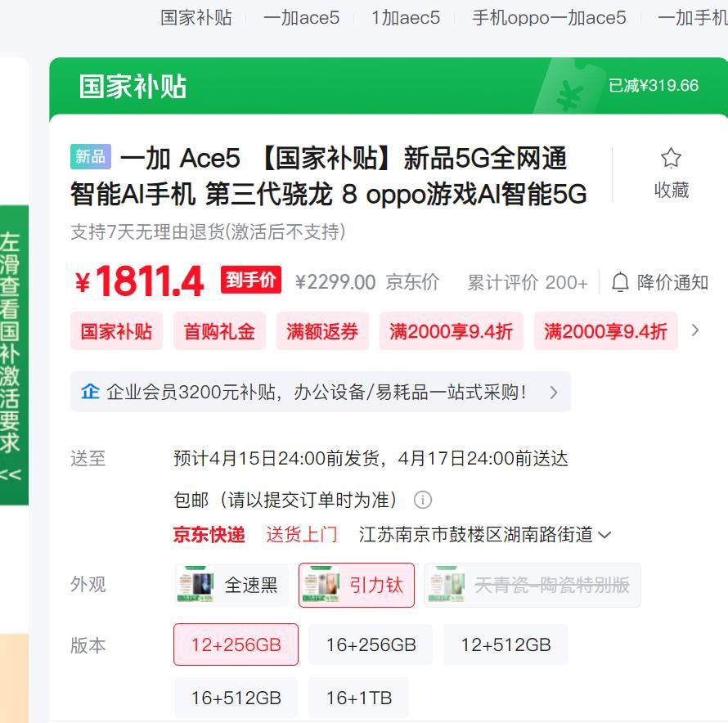Expand the delivery address dropdown arrow
The image size is (728, 723).
(604, 535)
